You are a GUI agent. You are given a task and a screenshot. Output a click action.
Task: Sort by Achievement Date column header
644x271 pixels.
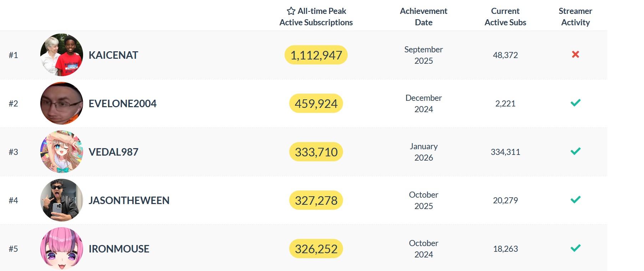[423, 17]
